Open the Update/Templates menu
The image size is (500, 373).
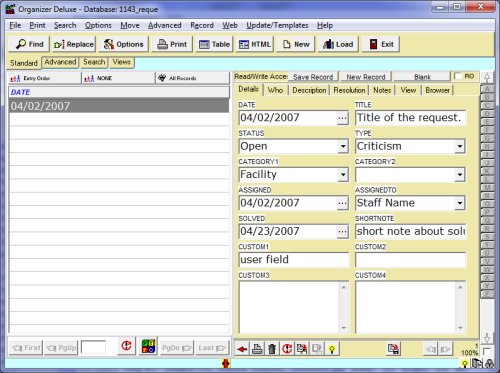coord(277,25)
